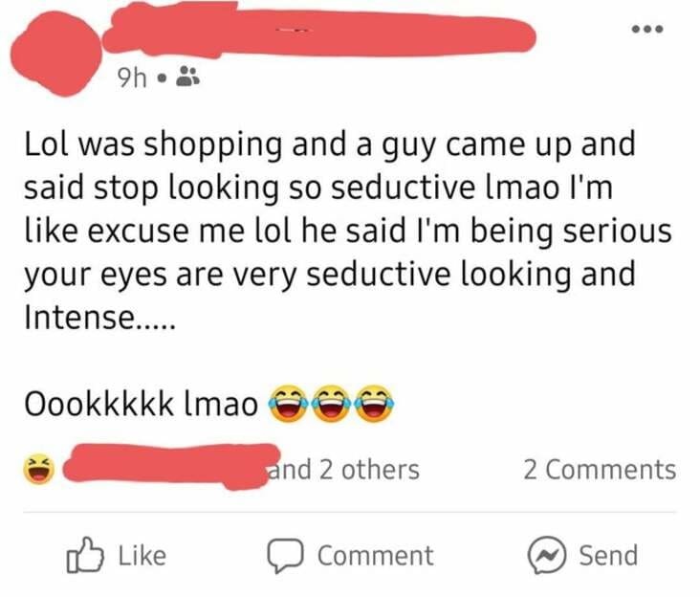Click the thumbs-up Like icon

pyautogui.click(x=85, y=555)
